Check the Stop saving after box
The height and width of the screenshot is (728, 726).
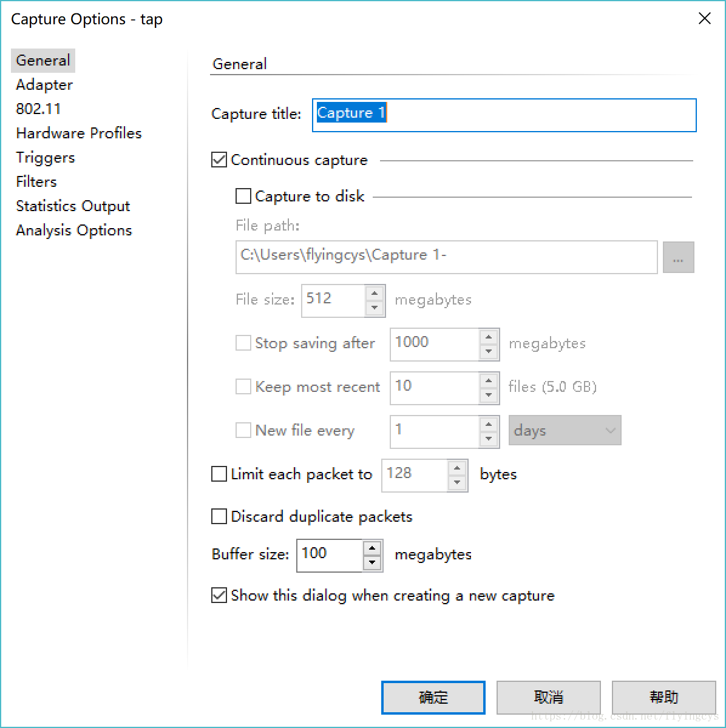tap(243, 343)
